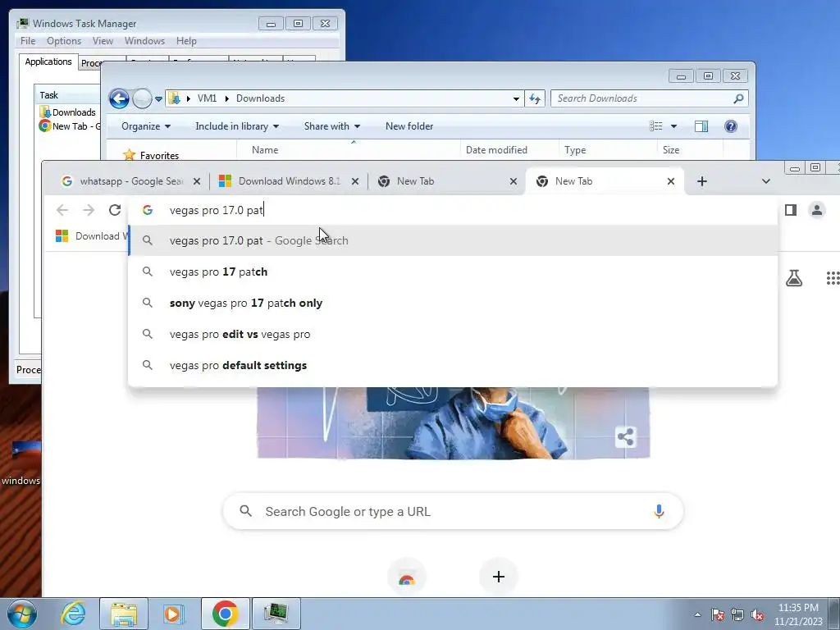Open Task Manager View menu
840x630 pixels.
tap(103, 41)
